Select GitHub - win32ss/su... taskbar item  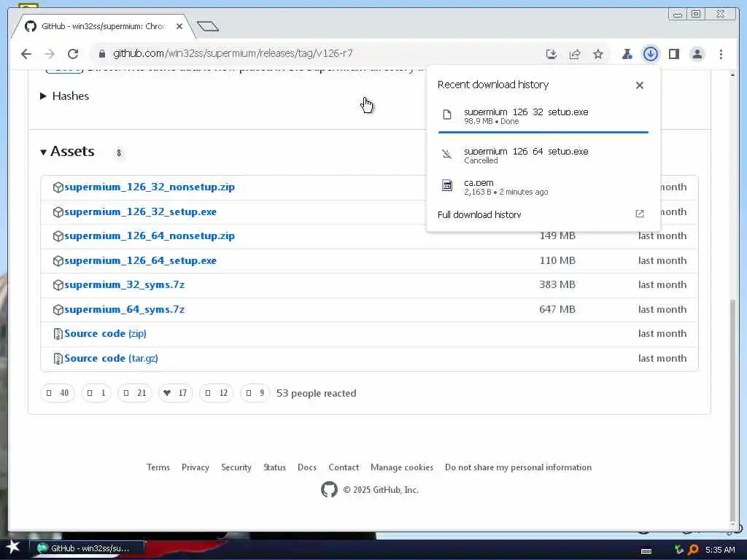(87, 548)
